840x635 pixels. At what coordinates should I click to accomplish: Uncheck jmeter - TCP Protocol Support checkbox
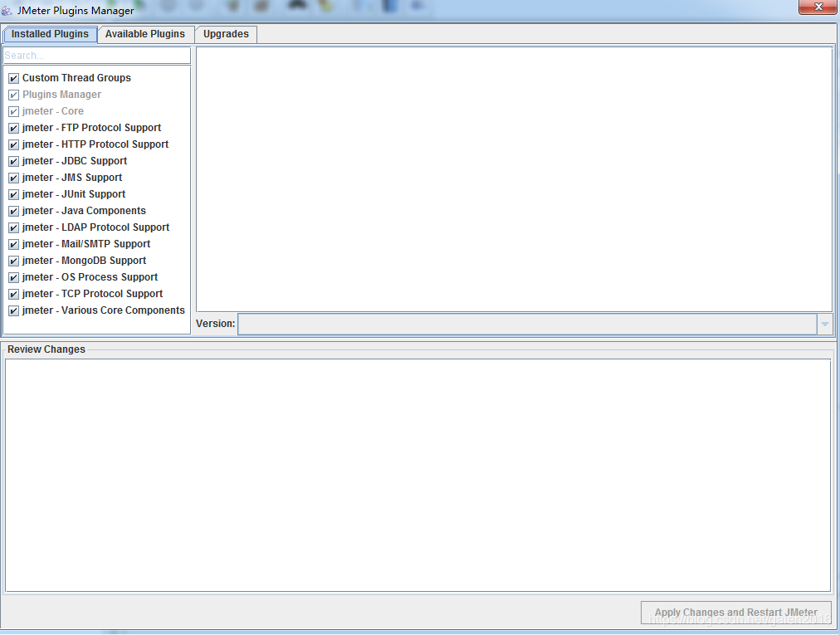pyautogui.click(x=14, y=294)
